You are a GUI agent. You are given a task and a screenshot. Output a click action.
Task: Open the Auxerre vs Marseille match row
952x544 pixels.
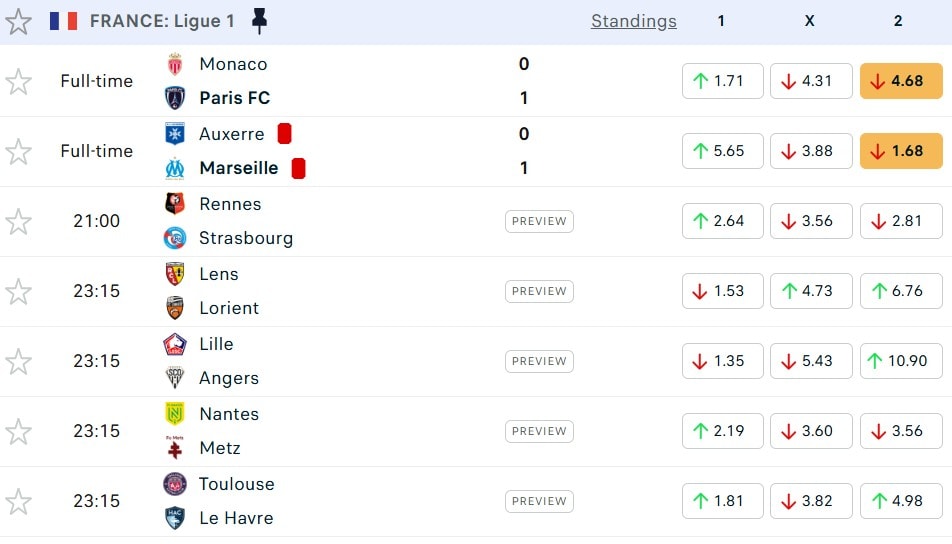click(400, 151)
